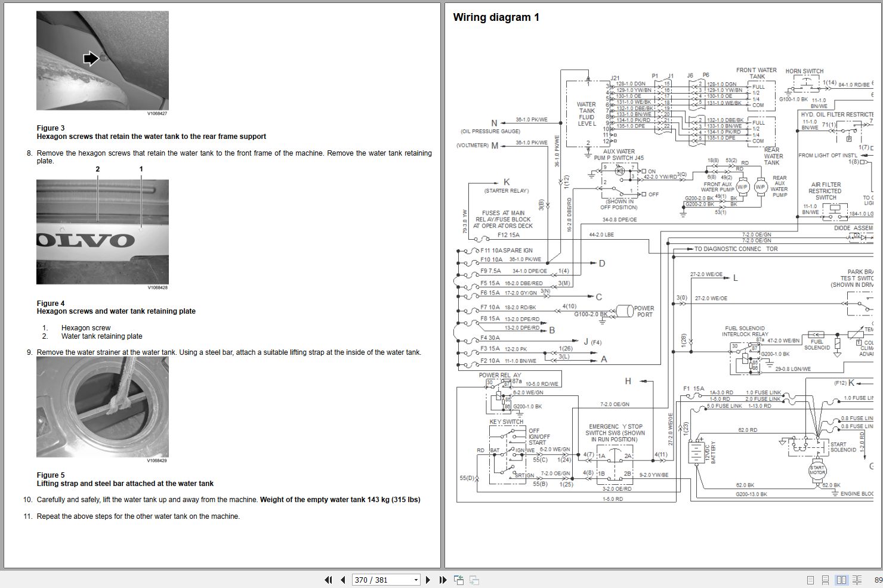The height and width of the screenshot is (588, 883).
Task: Click the Volvo logo photo in Figure 4
Action: pyautogui.click(x=102, y=231)
